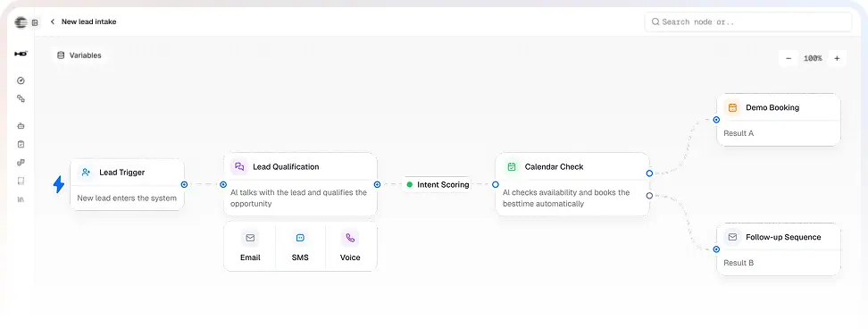868x329 pixels.
Task: Click Calendar Check input connector port
Action: pyautogui.click(x=496, y=184)
